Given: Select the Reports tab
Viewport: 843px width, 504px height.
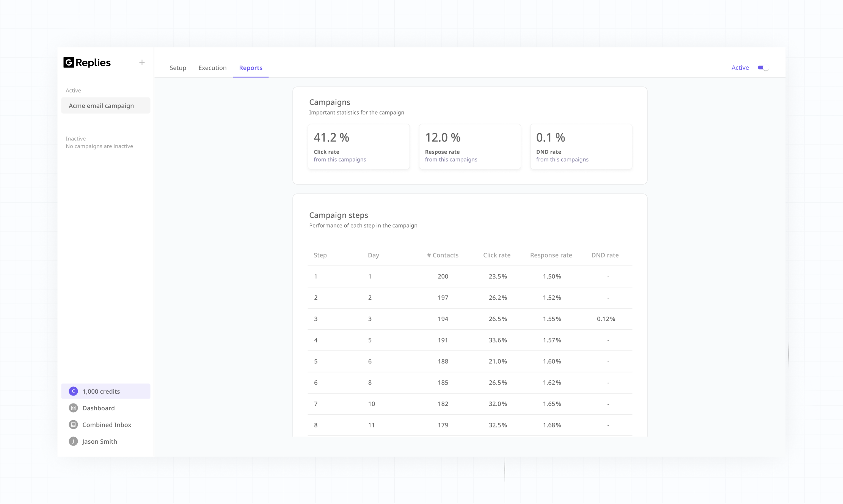Looking at the screenshot, I should pos(251,68).
